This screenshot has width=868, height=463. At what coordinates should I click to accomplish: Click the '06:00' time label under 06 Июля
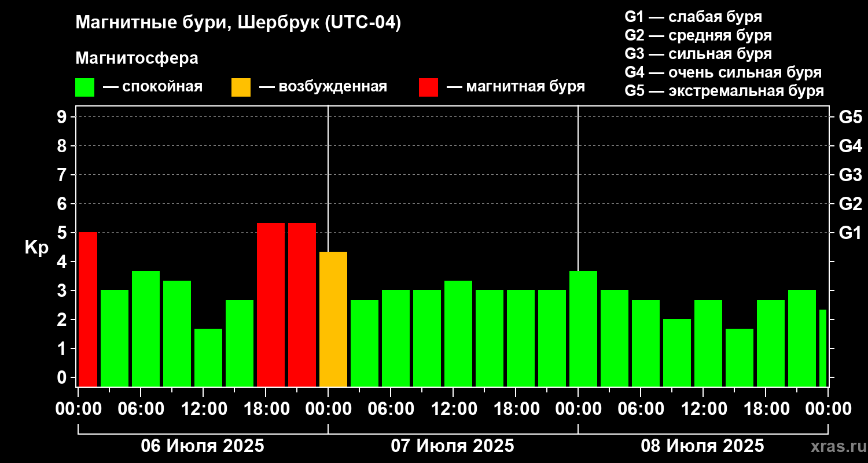[x=140, y=409]
